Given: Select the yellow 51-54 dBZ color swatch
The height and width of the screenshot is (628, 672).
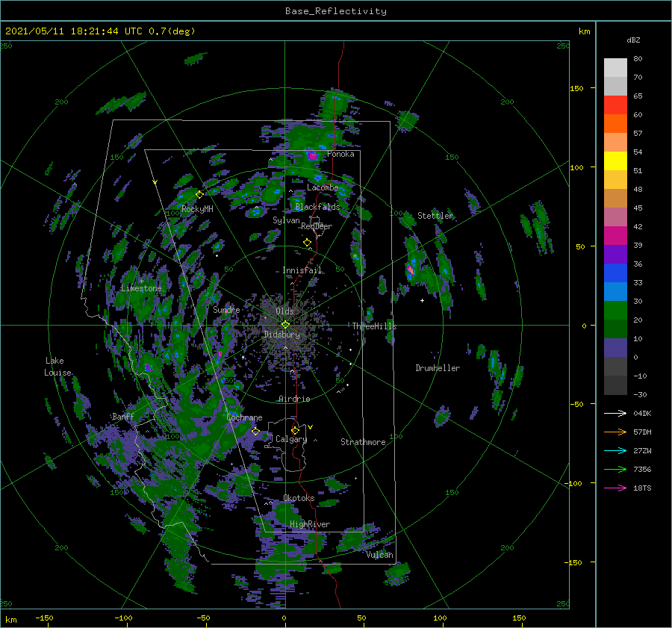Looking at the screenshot, I should pyautogui.click(x=615, y=161).
